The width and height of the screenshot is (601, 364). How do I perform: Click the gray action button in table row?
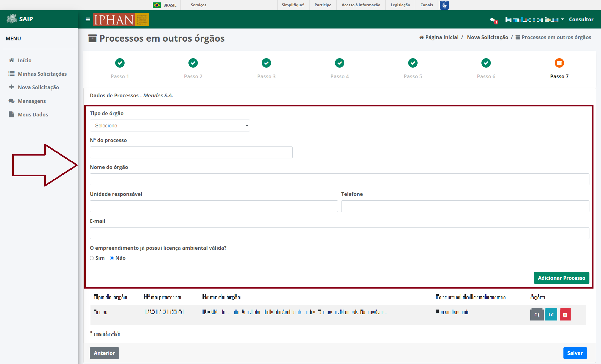pyautogui.click(x=537, y=315)
